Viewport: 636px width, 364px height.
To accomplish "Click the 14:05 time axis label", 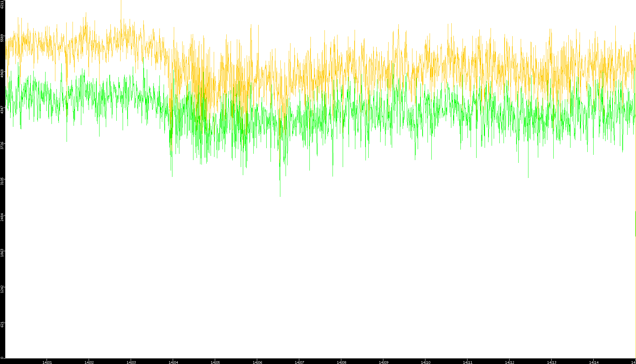I will (215, 362).
